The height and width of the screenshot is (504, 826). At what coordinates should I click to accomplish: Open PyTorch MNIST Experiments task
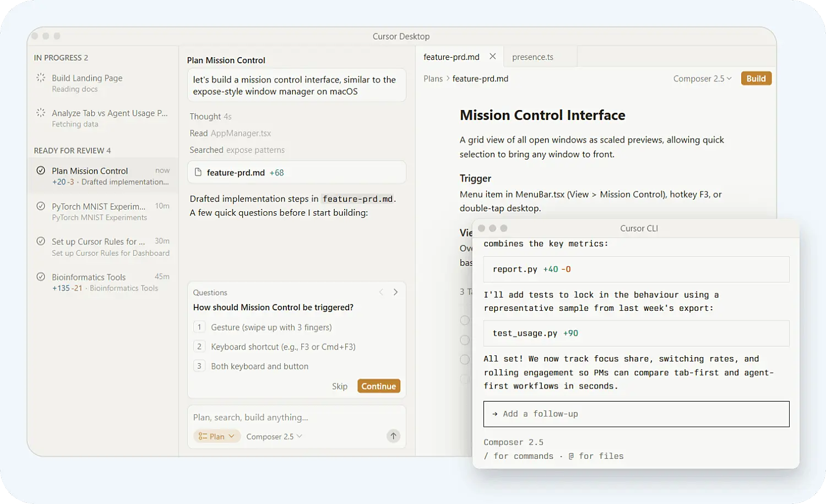coord(103,211)
